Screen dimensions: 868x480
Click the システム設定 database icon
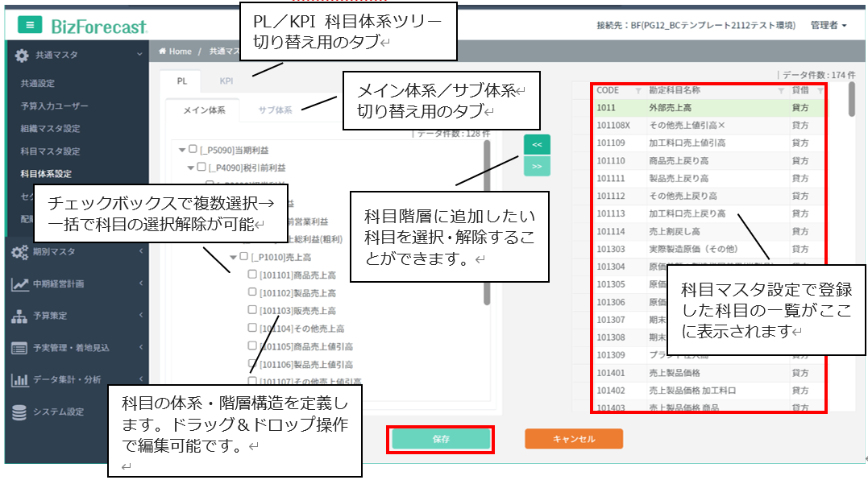20,412
